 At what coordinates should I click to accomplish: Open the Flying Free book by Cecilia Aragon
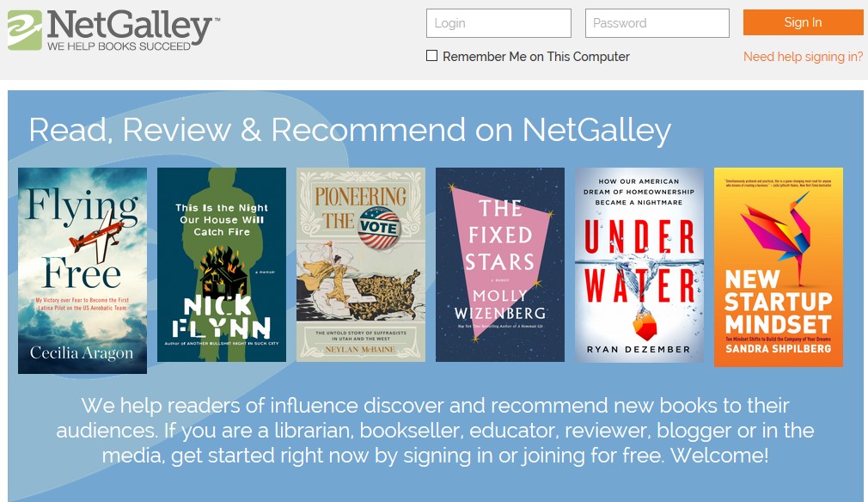click(83, 271)
